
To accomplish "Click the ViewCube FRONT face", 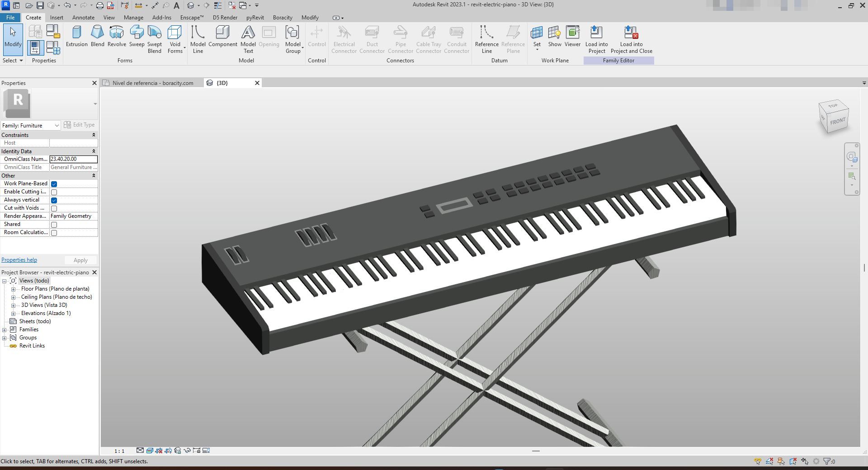I will pyautogui.click(x=837, y=121).
